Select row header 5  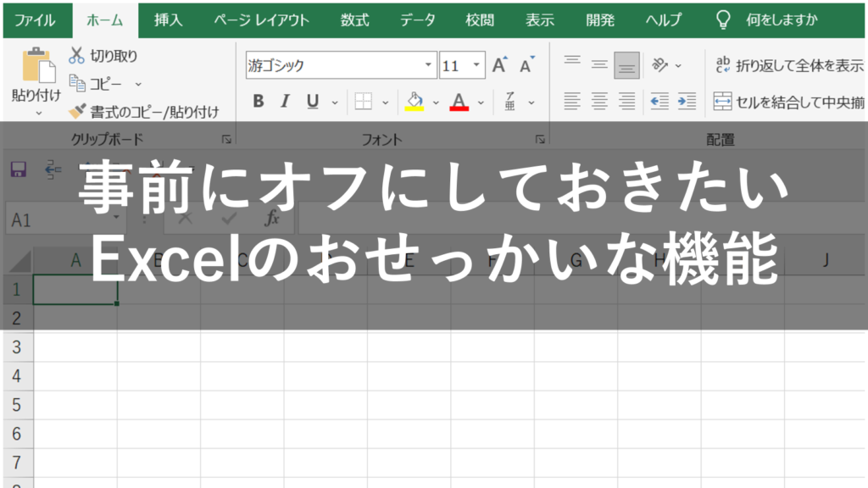tap(17, 405)
